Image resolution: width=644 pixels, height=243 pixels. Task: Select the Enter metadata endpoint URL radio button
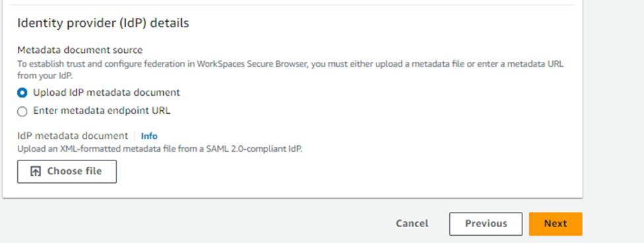22,111
